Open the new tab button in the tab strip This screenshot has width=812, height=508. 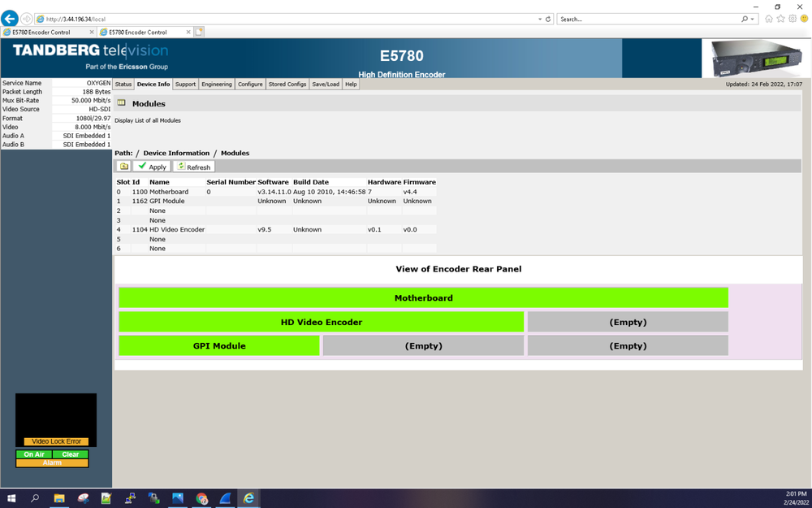(x=199, y=32)
